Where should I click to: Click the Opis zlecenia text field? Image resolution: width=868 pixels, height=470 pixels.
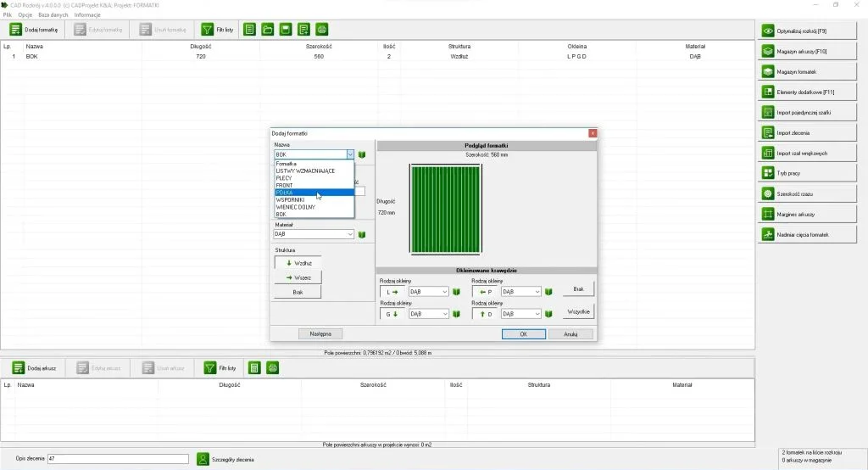coord(118,459)
